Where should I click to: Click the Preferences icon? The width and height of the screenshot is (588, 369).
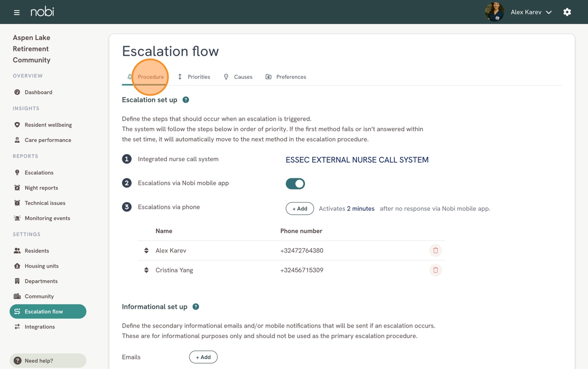[268, 77]
